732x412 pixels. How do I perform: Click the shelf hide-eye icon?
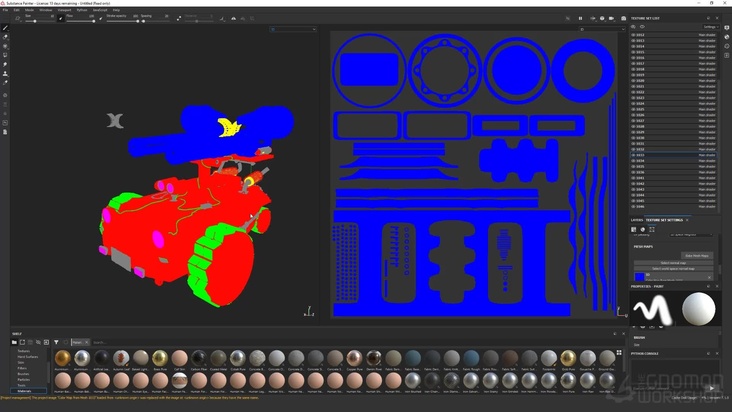pyautogui.click(x=38, y=342)
